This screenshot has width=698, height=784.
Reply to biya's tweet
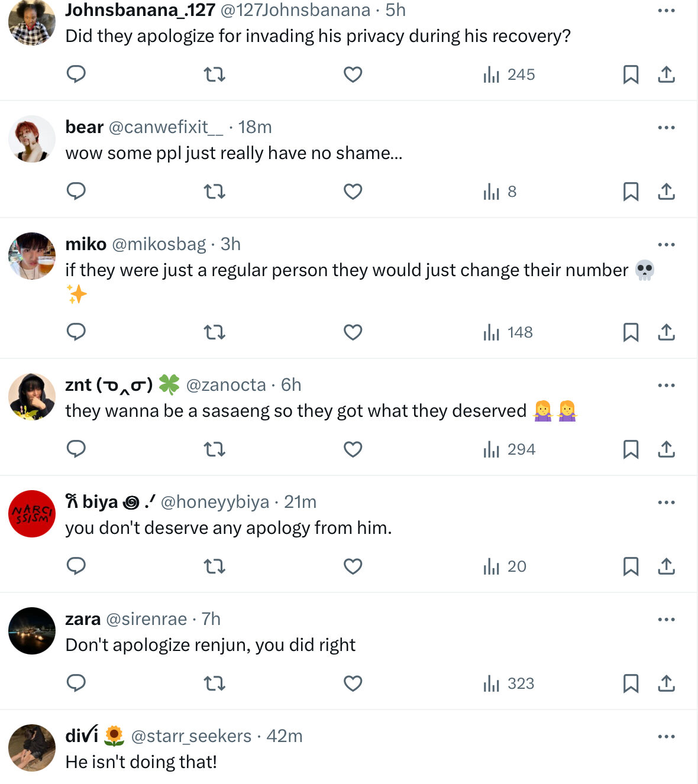(x=76, y=566)
